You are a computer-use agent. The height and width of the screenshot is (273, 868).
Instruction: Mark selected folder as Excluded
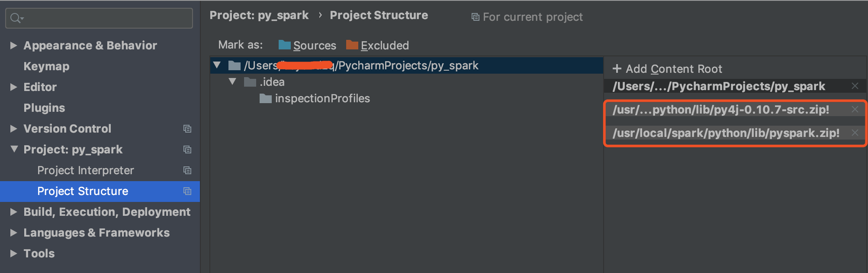(384, 45)
